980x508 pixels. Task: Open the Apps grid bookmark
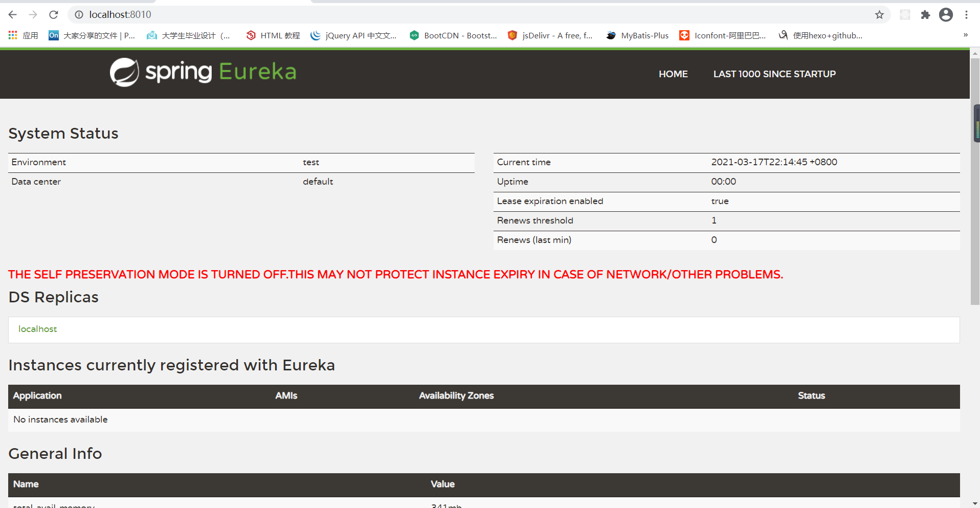click(x=24, y=35)
